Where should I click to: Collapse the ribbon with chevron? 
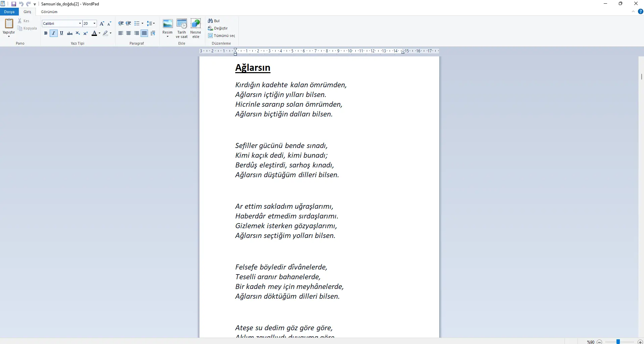pos(633,11)
